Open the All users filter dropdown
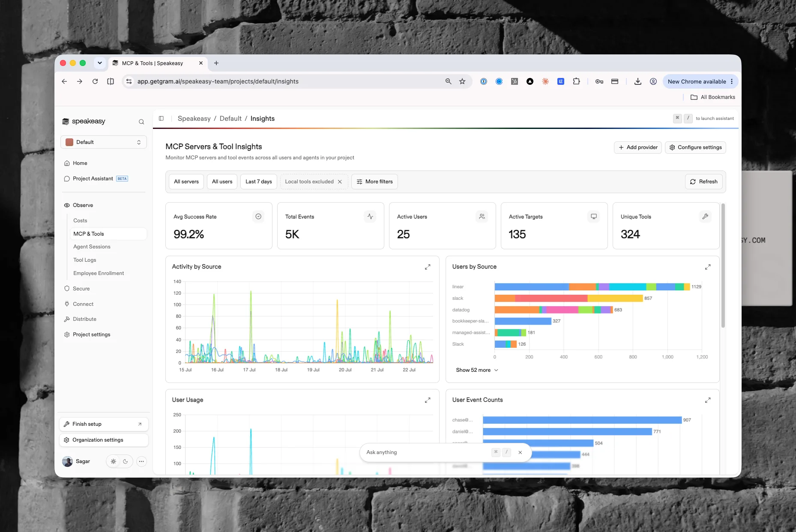The image size is (796, 532). click(x=222, y=182)
